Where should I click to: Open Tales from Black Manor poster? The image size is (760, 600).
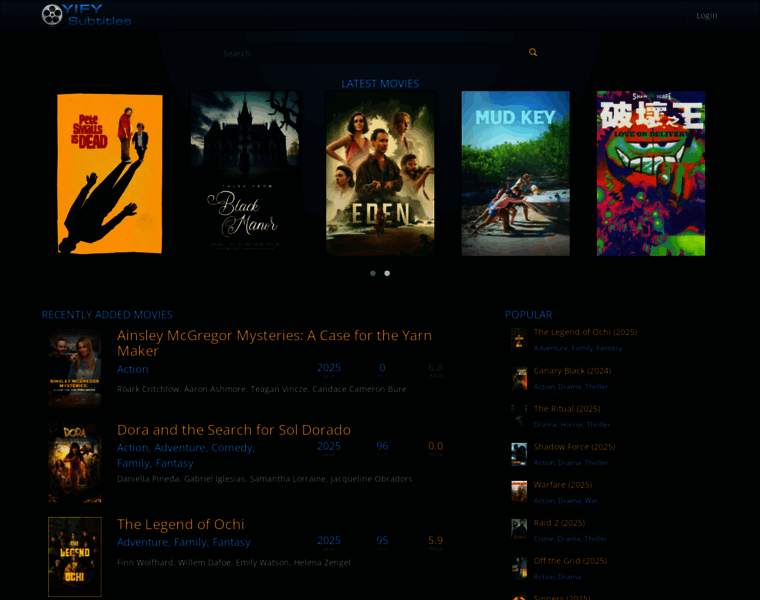(245, 174)
